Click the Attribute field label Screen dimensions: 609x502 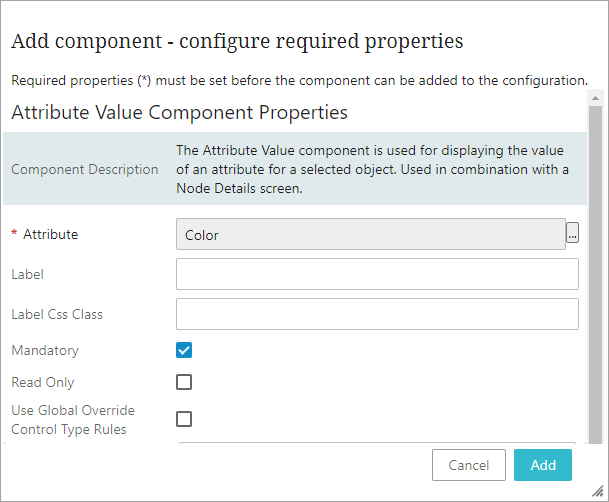pyautogui.click(x=50, y=234)
